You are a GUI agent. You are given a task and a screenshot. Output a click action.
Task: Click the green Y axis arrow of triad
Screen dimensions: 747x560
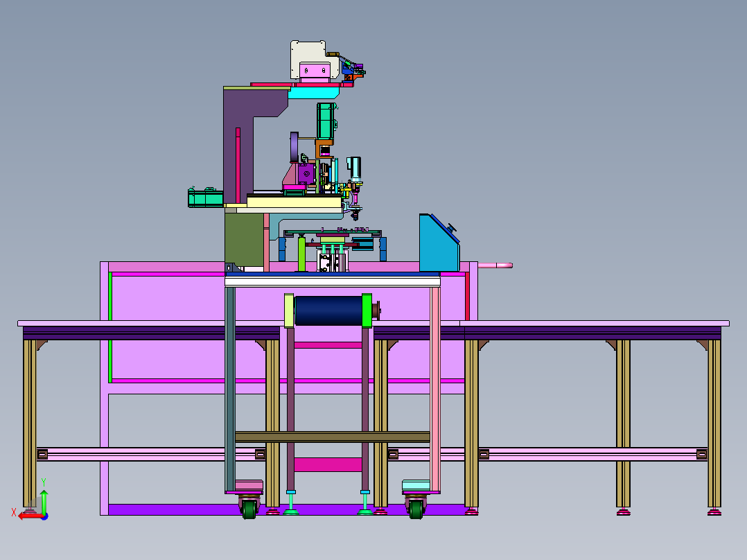[x=44, y=501]
